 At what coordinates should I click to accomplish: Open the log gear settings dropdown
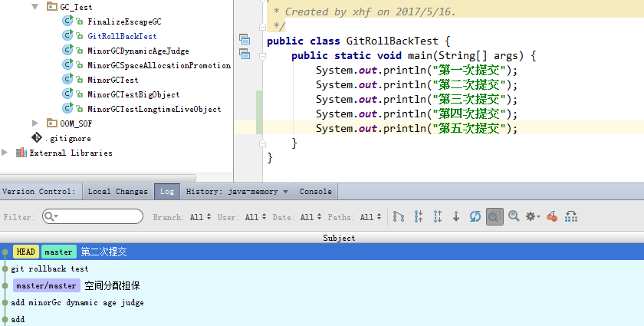(x=533, y=216)
